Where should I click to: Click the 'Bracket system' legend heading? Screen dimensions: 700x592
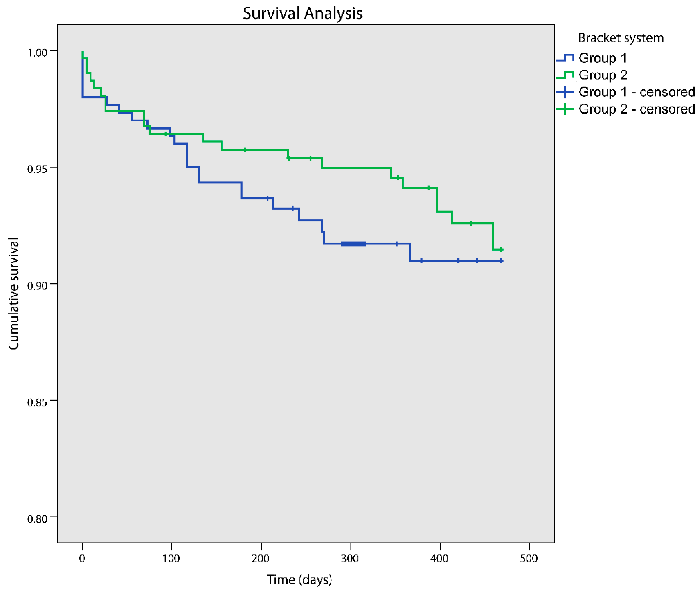tap(621, 38)
